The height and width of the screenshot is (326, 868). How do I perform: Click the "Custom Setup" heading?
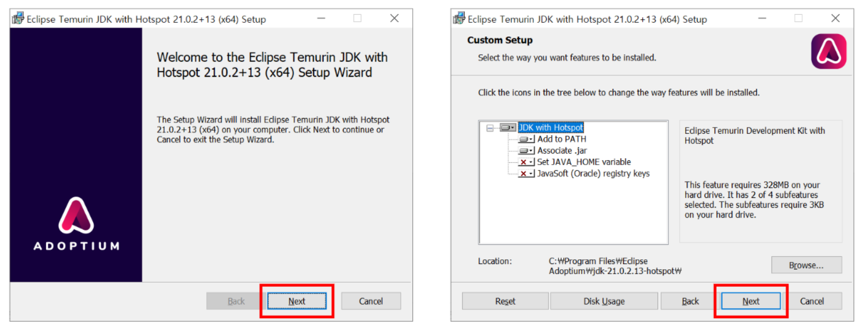500,40
